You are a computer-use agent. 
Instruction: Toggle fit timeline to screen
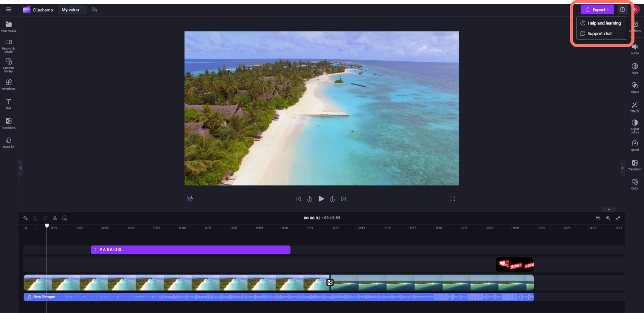tap(618, 218)
